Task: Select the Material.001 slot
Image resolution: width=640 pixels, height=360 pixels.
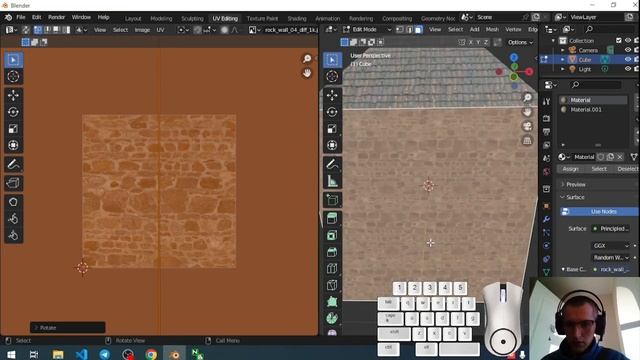Action: coord(593,109)
